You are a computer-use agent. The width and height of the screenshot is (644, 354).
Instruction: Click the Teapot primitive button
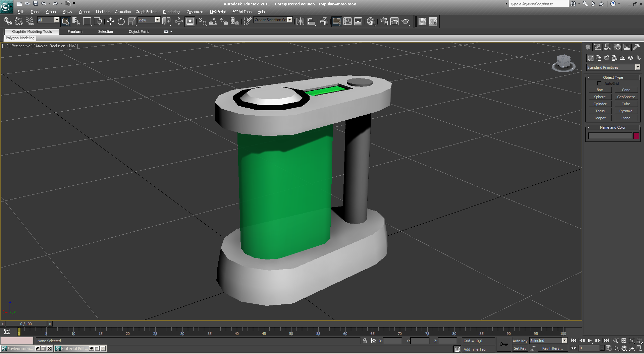(600, 118)
